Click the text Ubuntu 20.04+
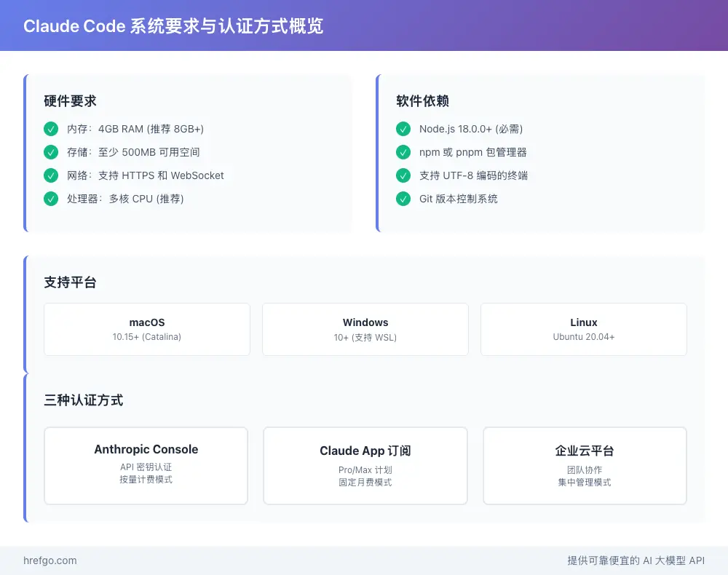Screen dimensions: 728x575 584,337
